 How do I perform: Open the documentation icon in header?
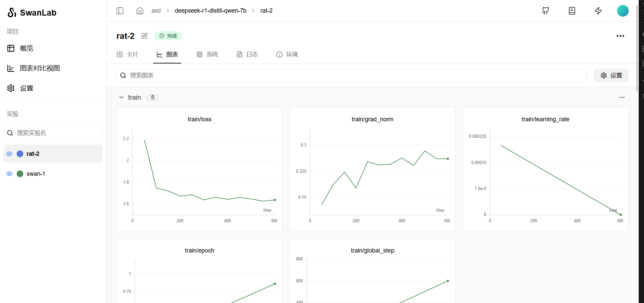tap(572, 11)
